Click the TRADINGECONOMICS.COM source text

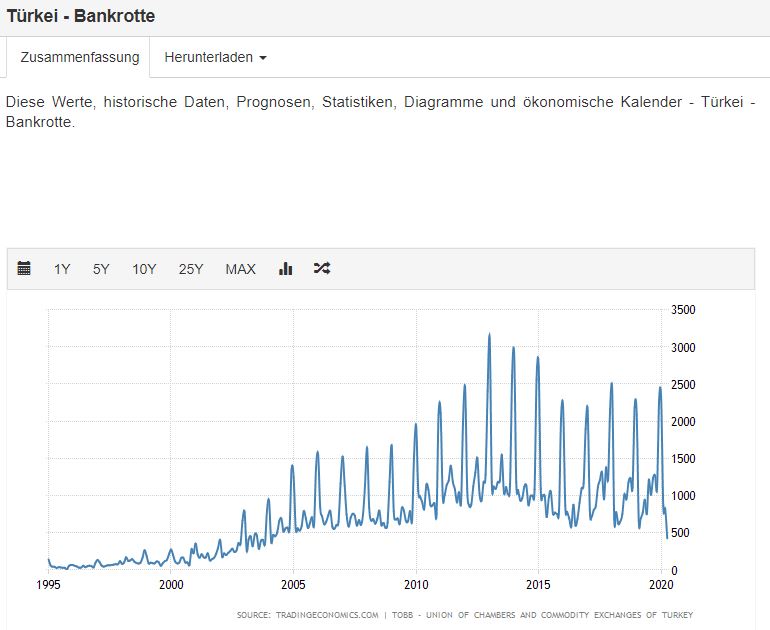click(327, 615)
